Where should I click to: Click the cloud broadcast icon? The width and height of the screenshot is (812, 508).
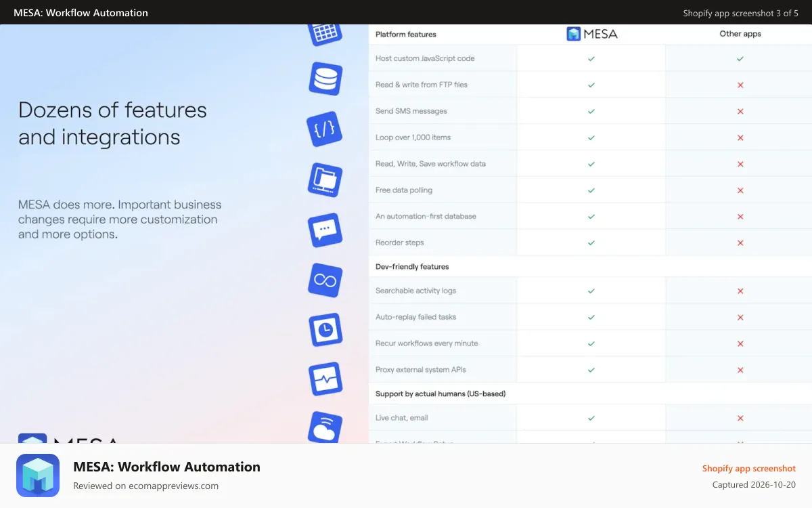(x=325, y=427)
